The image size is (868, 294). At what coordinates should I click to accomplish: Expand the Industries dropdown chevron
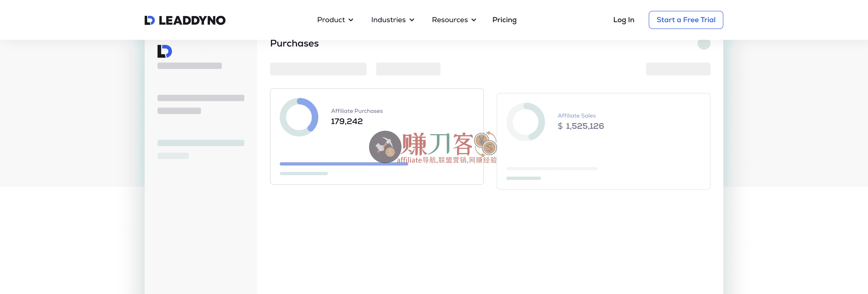412,20
